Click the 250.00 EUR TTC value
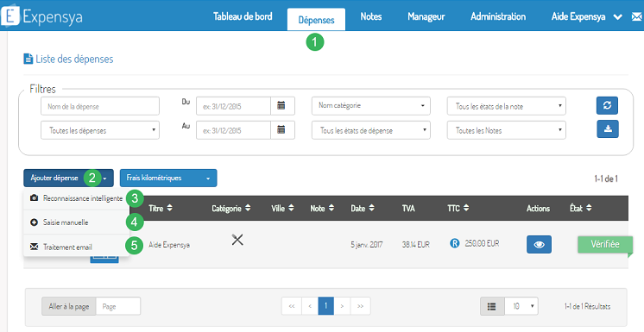The width and height of the screenshot is (644, 332). pos(482,244)
